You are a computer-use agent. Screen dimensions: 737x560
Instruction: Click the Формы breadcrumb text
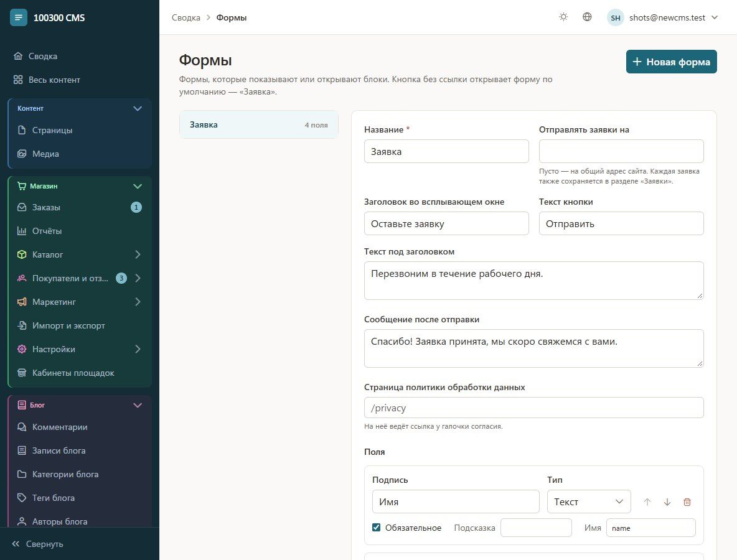[x=232, y=17]
